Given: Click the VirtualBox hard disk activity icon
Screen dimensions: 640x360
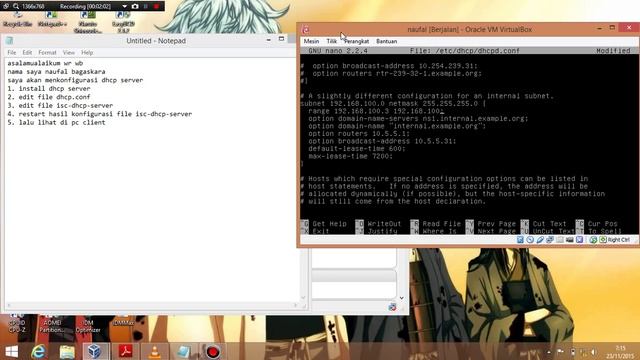Looking at the screenshot, I should click(x=520, y=240).
